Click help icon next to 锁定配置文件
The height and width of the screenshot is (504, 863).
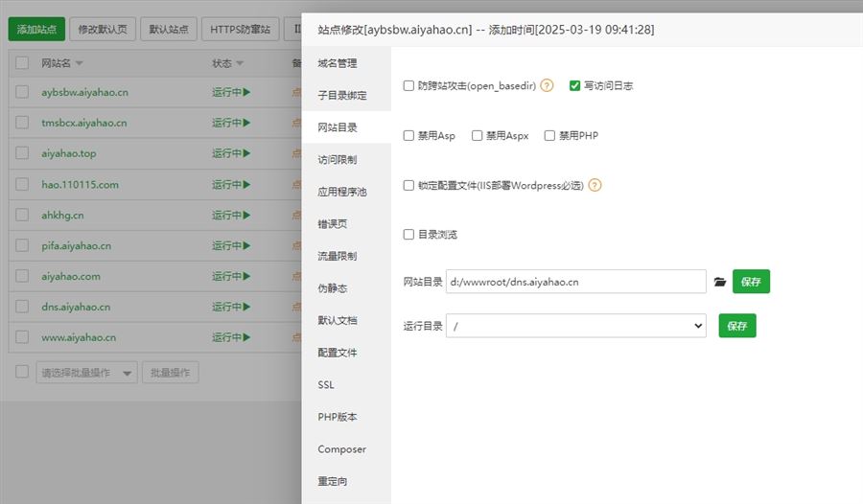595,186
